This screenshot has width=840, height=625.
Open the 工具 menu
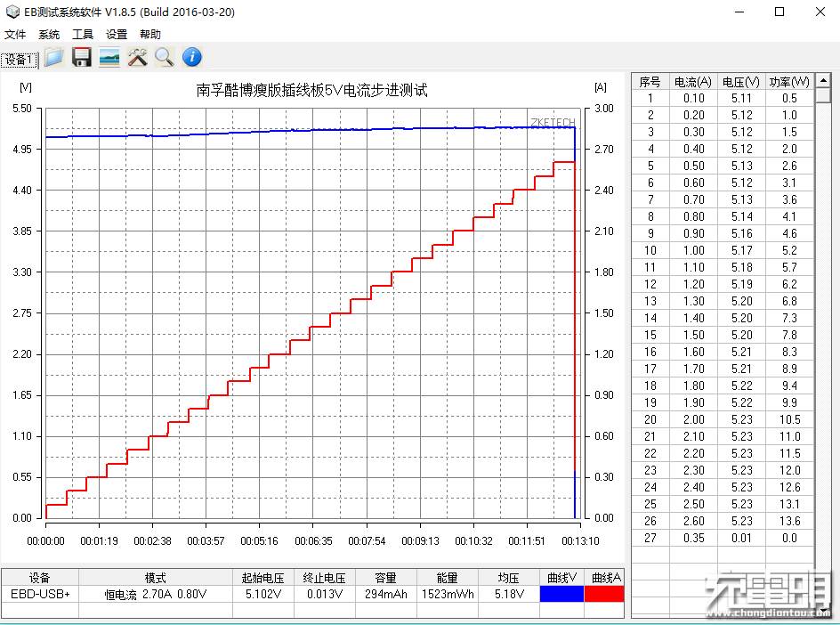point(83,35)
